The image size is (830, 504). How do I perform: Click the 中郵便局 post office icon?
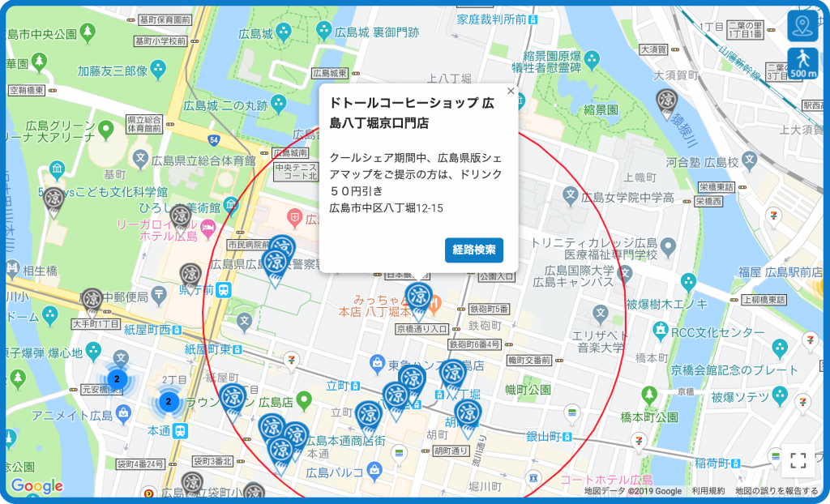[x=159, y=296]
